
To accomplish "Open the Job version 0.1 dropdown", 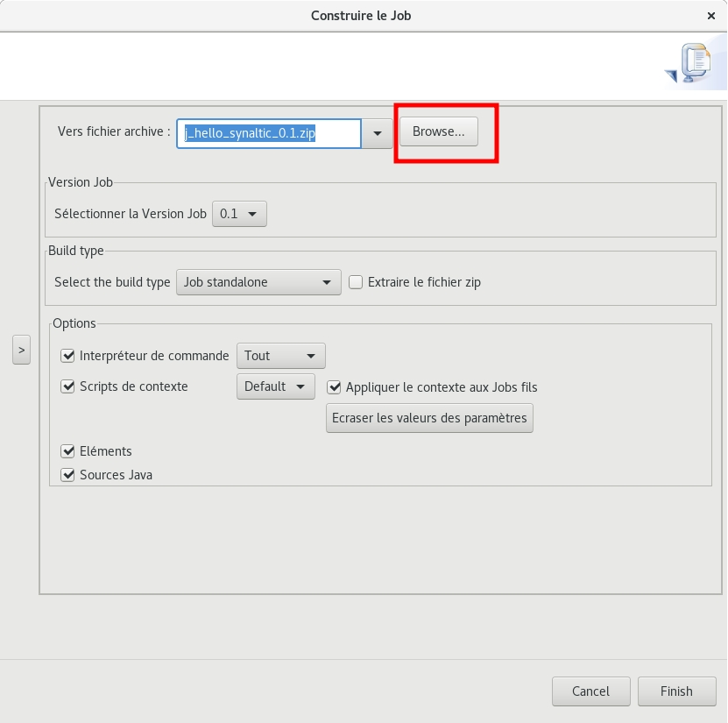I will (x=239, y=214).
